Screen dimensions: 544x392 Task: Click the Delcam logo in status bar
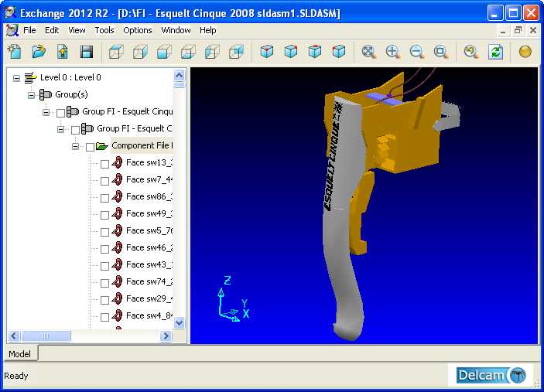491,375
